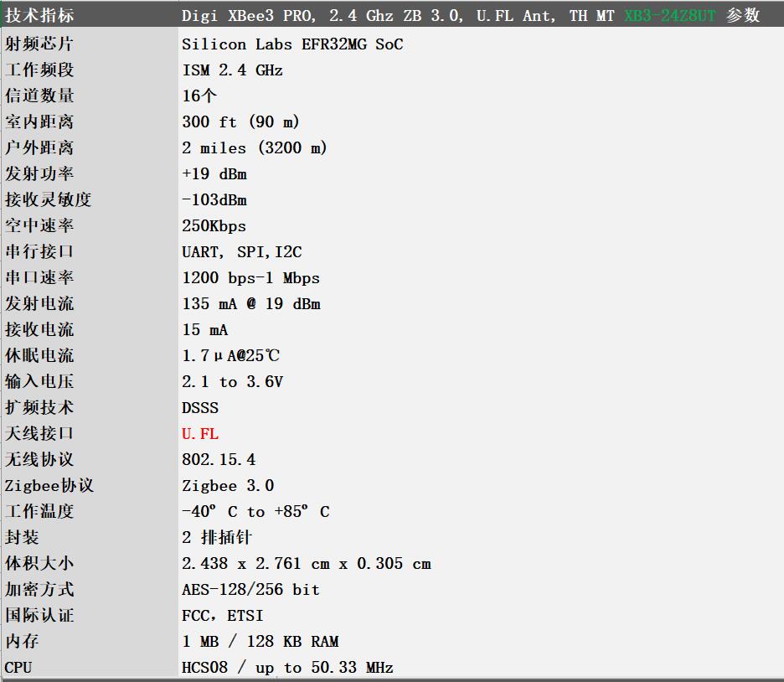Click the '发射电流' label
The image size is (784, 682).
(39, 303)
